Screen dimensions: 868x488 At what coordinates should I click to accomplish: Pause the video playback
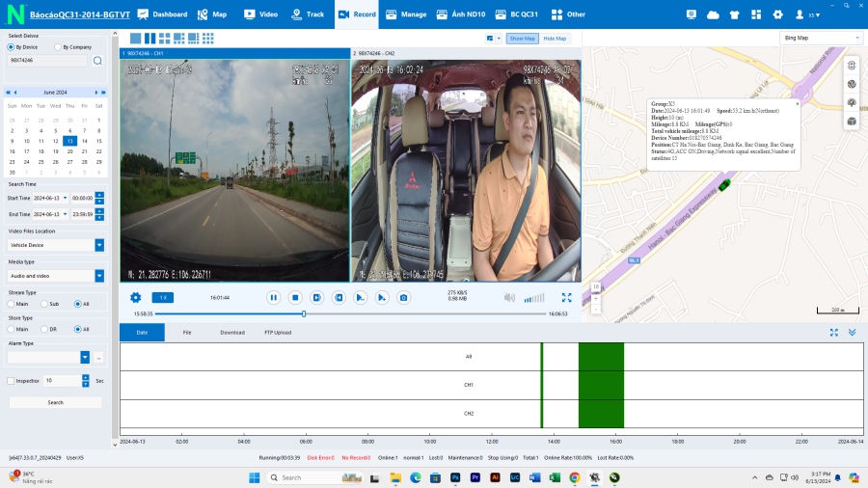click(x=273, y=298)
